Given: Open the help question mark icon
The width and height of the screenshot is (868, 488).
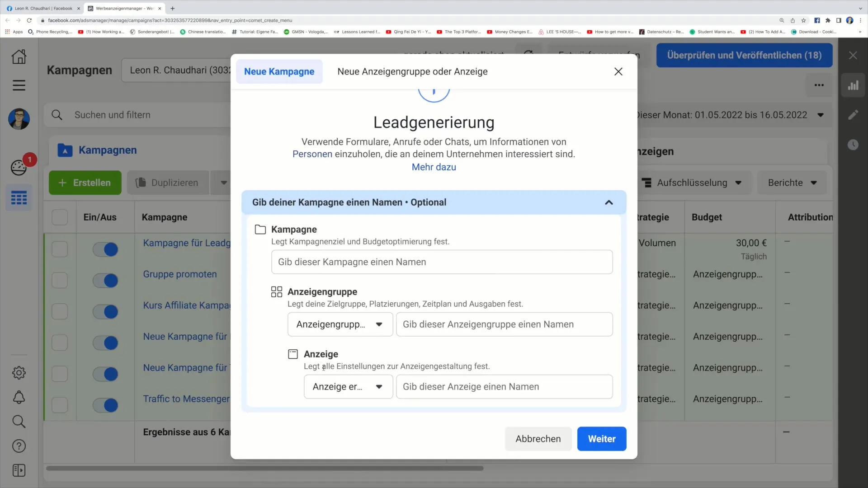Looking at the screenshot, I should 19,446.
